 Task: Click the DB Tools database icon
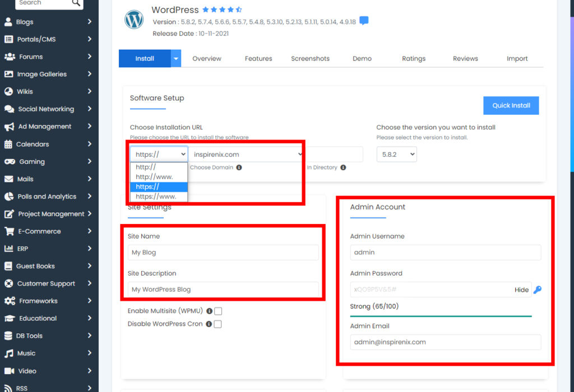click(8, 335)
